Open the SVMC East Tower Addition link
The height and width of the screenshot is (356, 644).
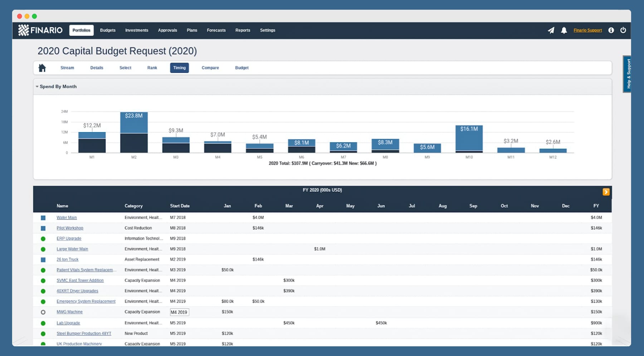pyautogui.click(x=80, y=280)
